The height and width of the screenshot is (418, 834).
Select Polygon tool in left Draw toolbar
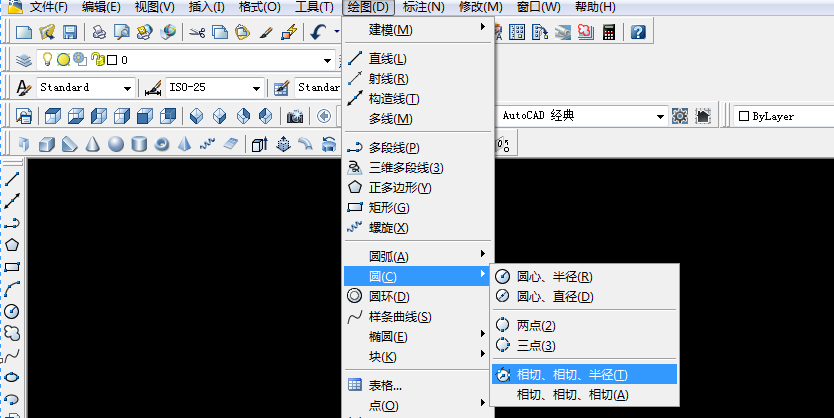pyautogui.click(x=12, y=245)
